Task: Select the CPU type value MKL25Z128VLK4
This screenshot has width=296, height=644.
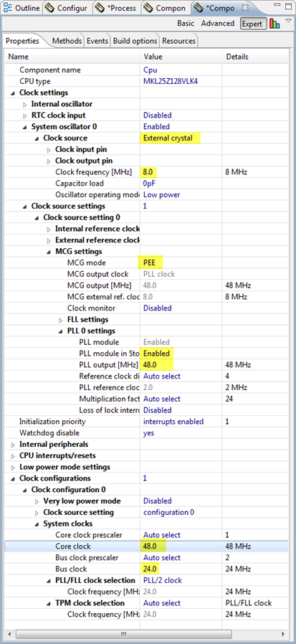Action: click(171, 81)
